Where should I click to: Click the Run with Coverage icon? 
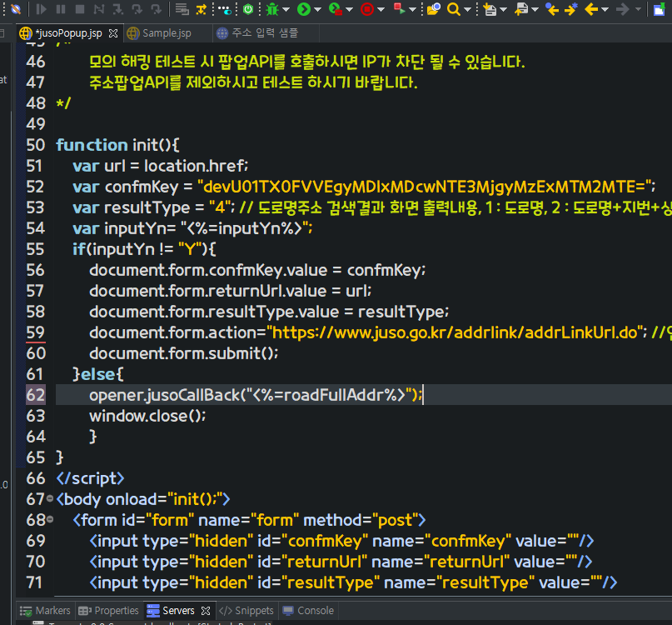click(336, 9)
